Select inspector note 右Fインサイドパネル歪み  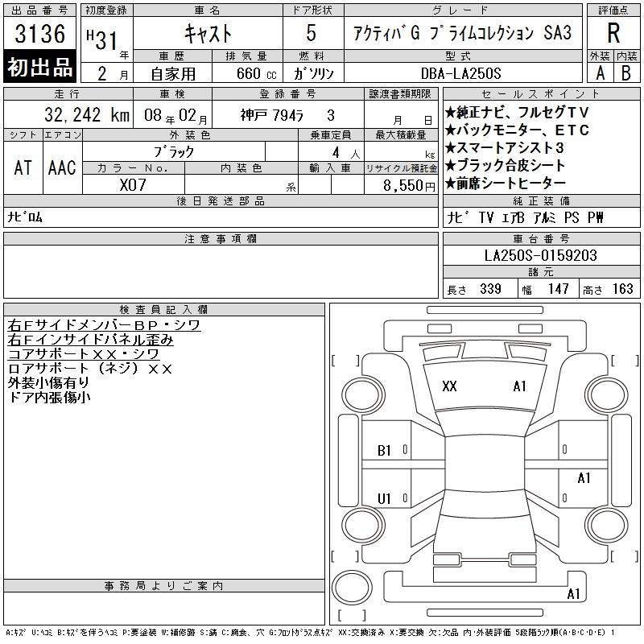[90, 340]
